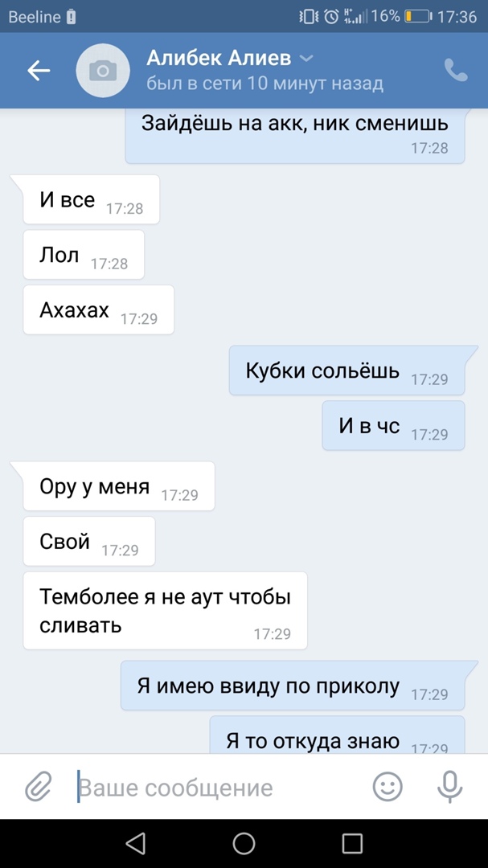Tap the back arrow in the chat header
Image resolution: width=488 pixels, height=868 pixels.
pyautogui.click(x=39, y=70)
